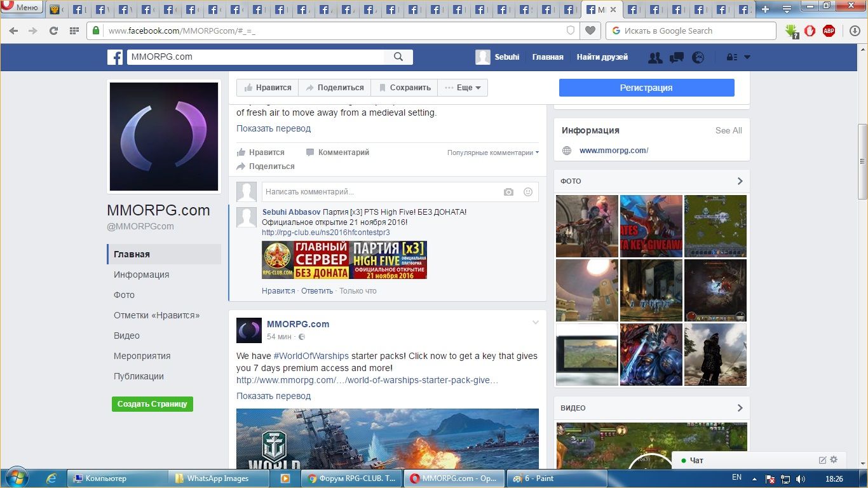
Task: Open Speed Dial grid icon
Action: (x=74, y=30)
